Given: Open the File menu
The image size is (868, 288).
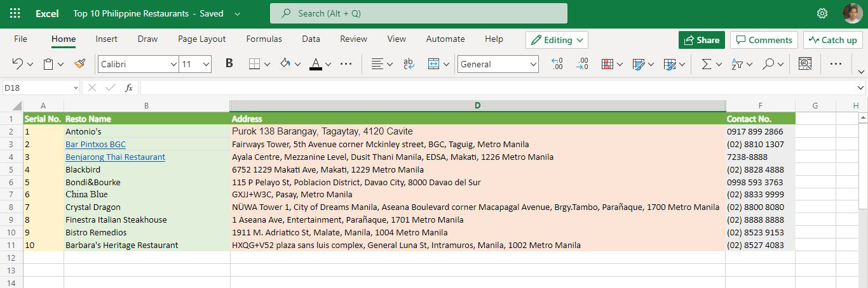Looking at the screenshot, I should point(21,39).
